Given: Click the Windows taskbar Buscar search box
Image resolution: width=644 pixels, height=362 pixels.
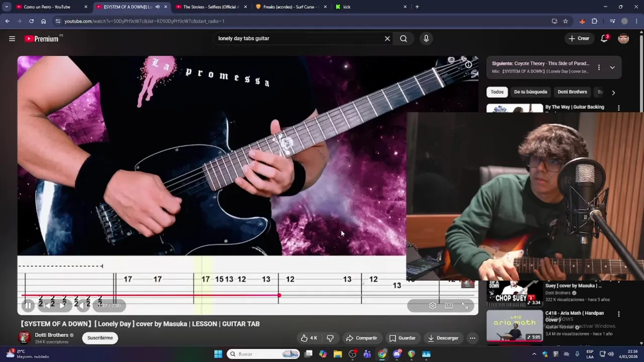Looking at the screenshot, I should pos(263,354).
